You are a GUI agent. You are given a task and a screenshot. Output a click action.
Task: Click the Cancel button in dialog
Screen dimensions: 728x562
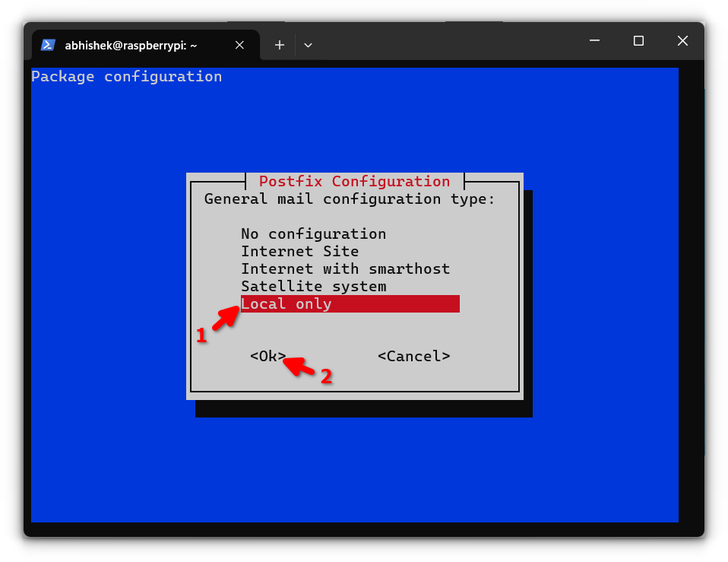click(x=413, y=356)
